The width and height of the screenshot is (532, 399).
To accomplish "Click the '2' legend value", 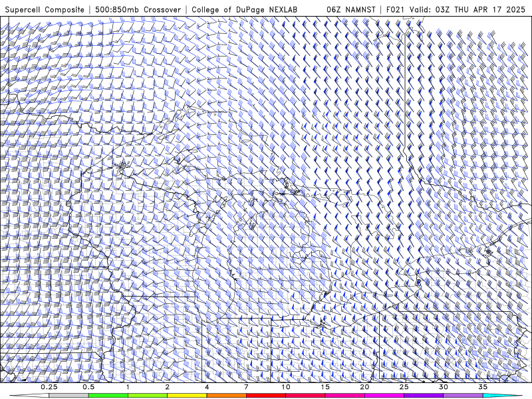I will [x=168, y=387].
